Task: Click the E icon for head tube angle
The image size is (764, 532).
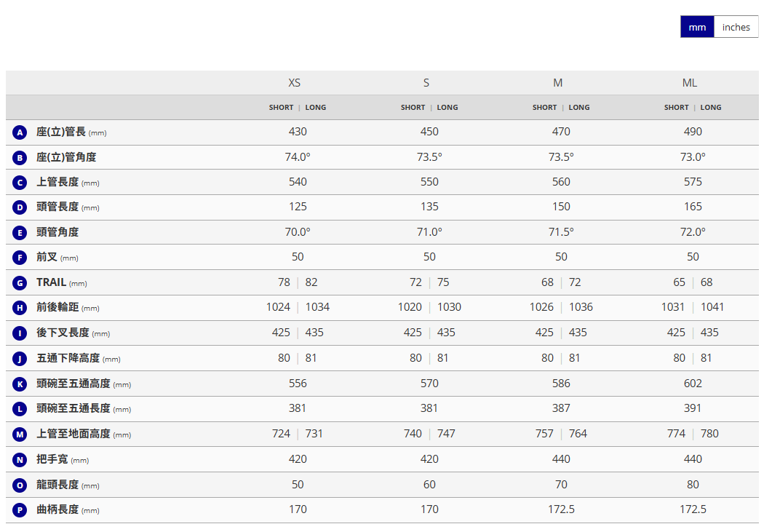Action: [x=20, y=233]
